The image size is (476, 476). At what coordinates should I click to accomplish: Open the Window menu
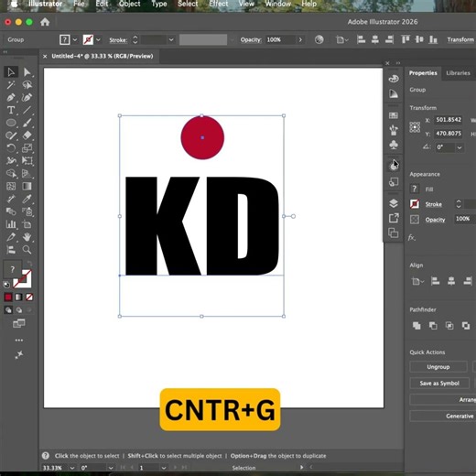tap(277, 4)
